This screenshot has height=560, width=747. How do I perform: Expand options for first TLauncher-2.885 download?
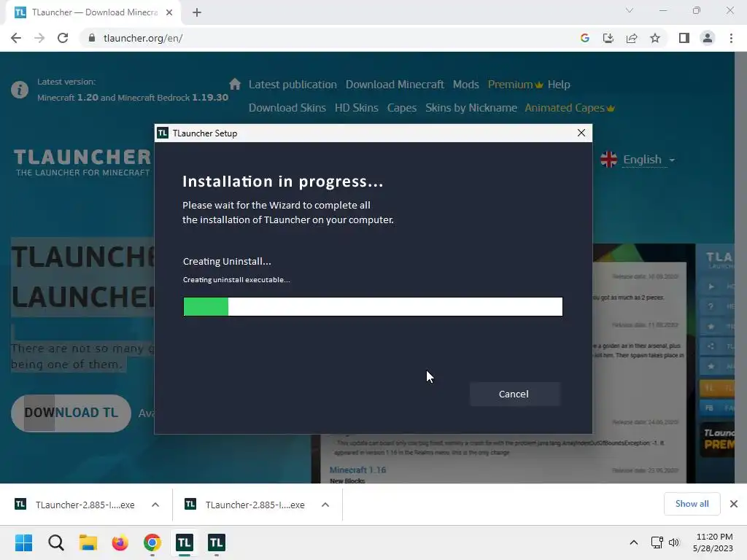pos(155,505)
